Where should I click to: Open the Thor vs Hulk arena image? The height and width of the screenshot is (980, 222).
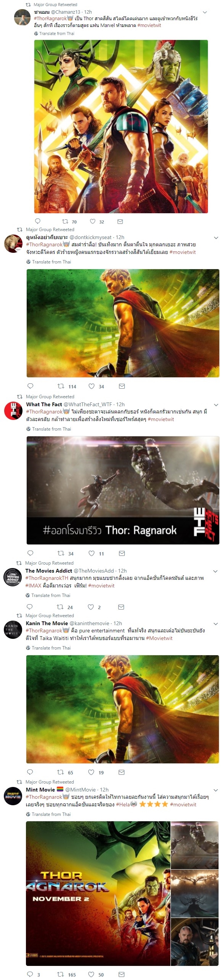click(123, 490)
